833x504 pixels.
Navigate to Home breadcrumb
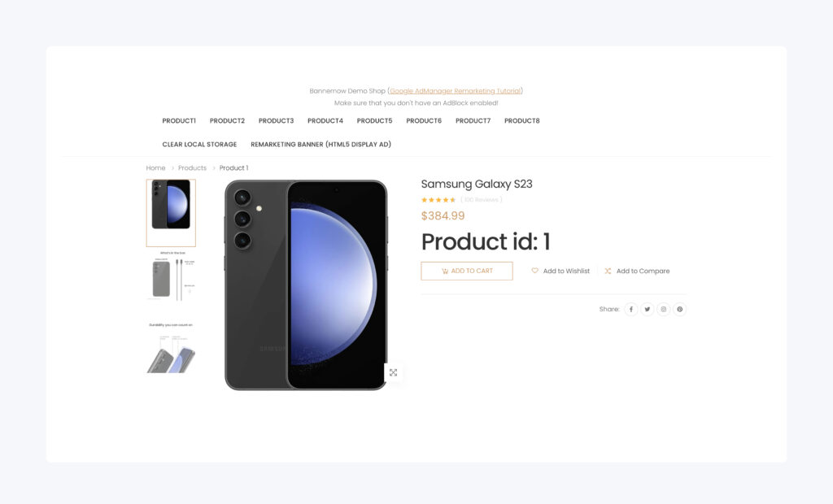[x=155, y=167]
